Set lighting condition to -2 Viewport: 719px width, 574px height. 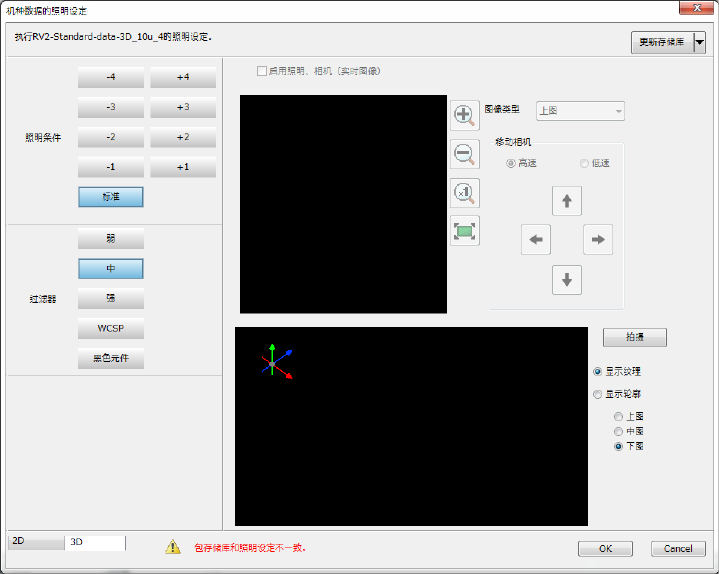(x=111, y=137)
